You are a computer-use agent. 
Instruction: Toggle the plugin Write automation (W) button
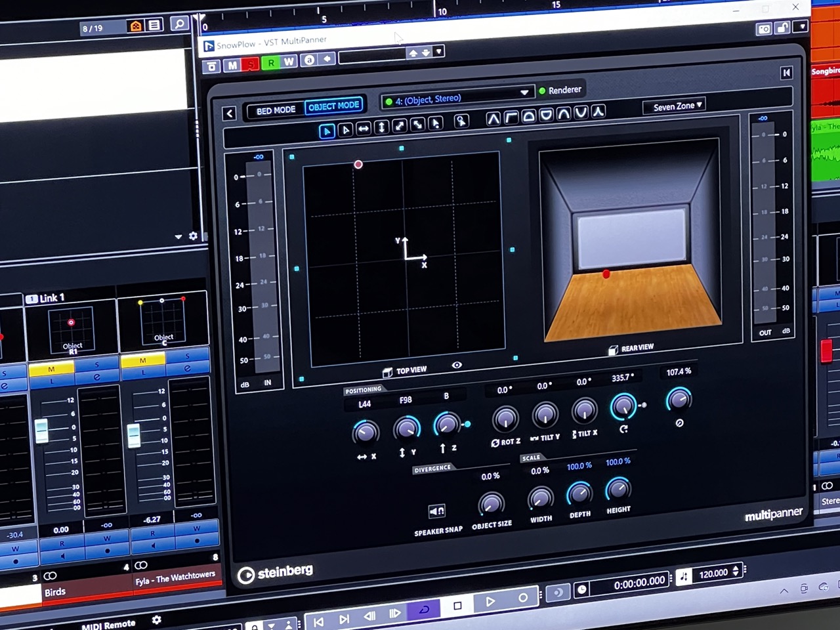[x=289, y=61]
